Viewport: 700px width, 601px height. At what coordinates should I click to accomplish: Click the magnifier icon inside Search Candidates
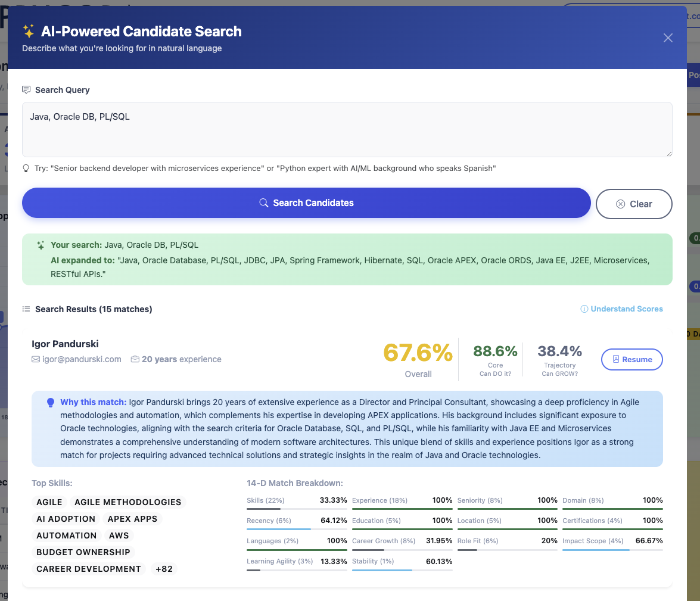(264, 203)
